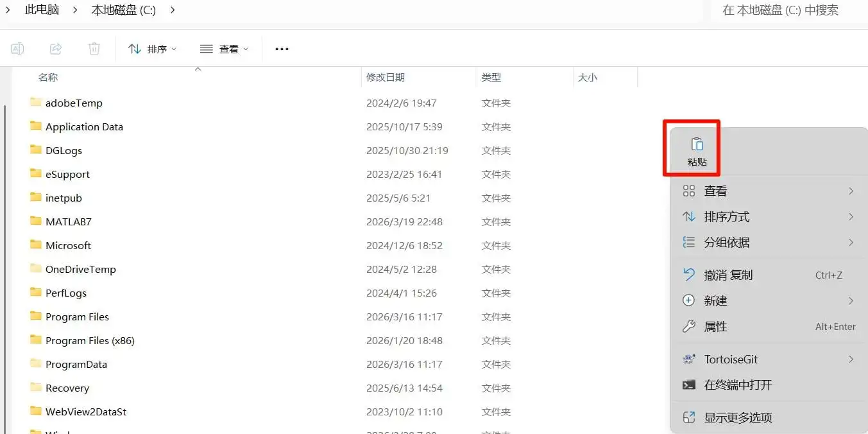
Task: Click the inetpub folder icon
Action: pyautogui.click(x=36, y=197)
